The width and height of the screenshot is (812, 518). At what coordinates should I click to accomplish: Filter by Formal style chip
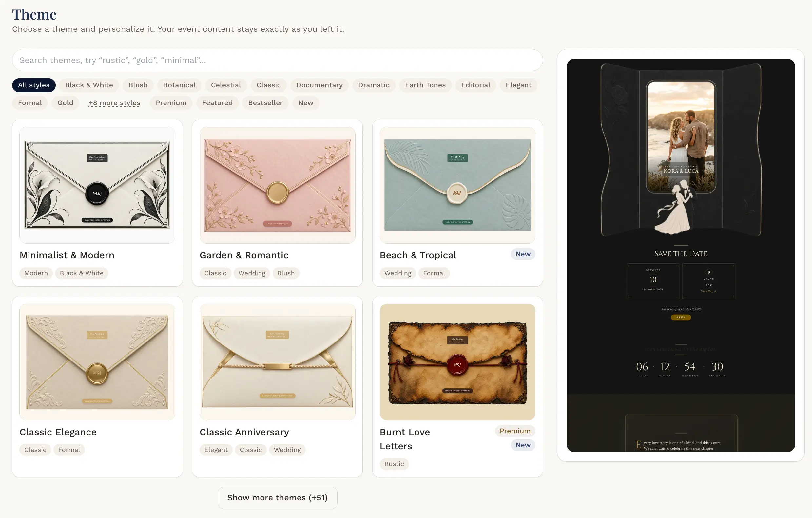[30, 103]
